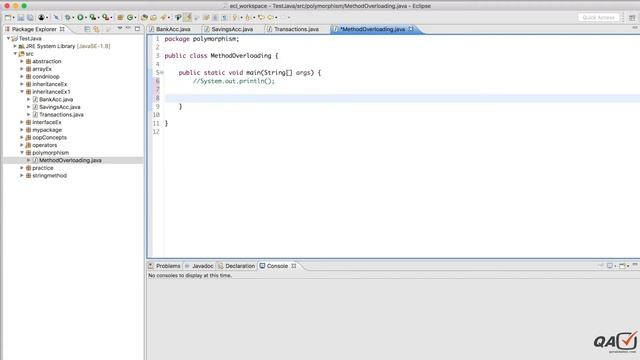Viewport: 640px width, 360px height.
Task: Open Package Explorer View Menu triangle
Action: point(120,29)
